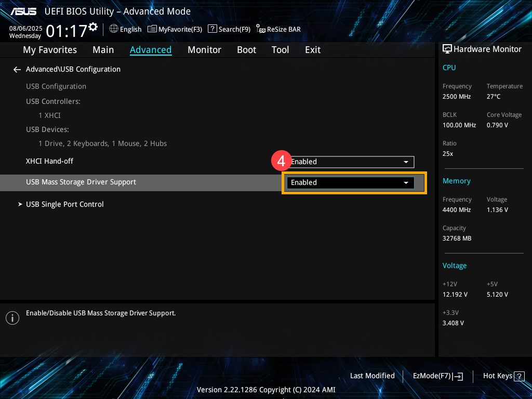Switch to My Favorites tab
532x399 pixels.
pyautogui.click(x=50, y=50)
